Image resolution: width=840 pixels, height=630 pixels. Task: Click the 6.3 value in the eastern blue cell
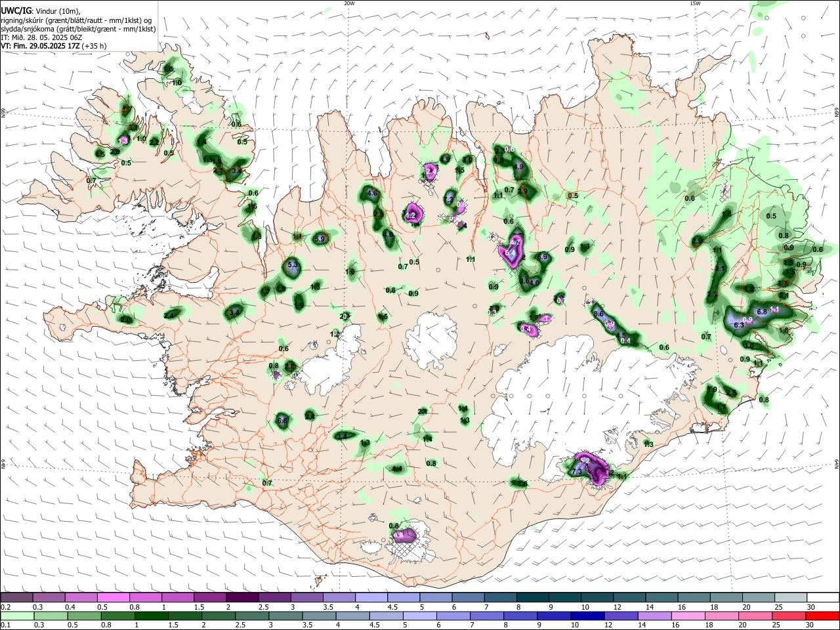pos(738,325)
